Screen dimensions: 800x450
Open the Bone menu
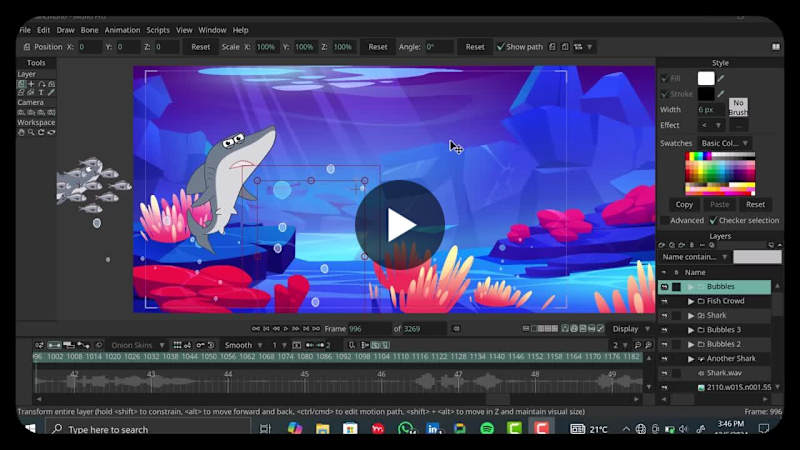89,30
